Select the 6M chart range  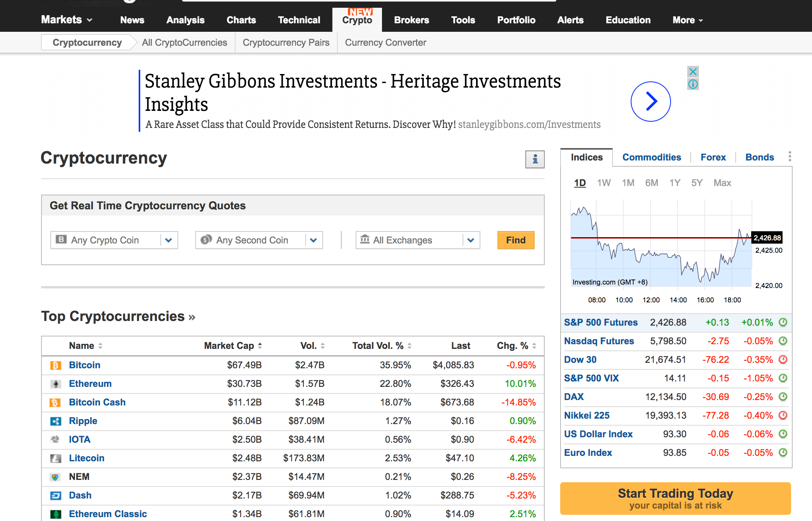coord(652,183)
